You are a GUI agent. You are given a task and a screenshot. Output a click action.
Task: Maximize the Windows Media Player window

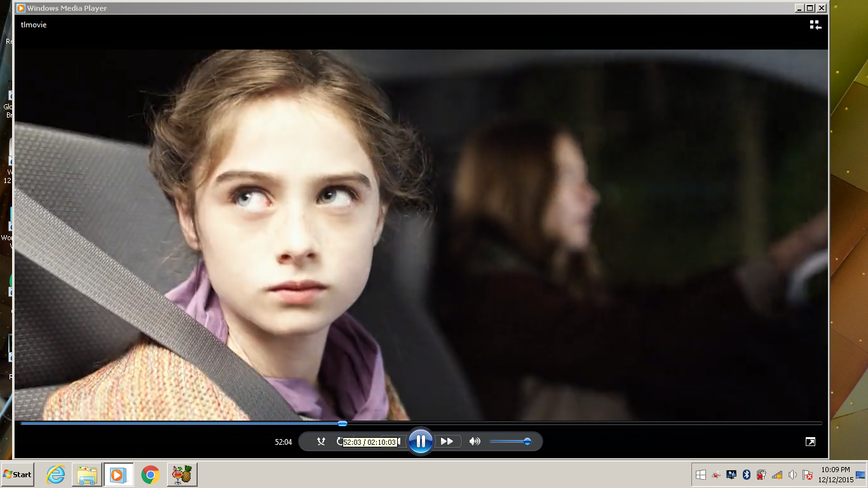pos(810,8)
